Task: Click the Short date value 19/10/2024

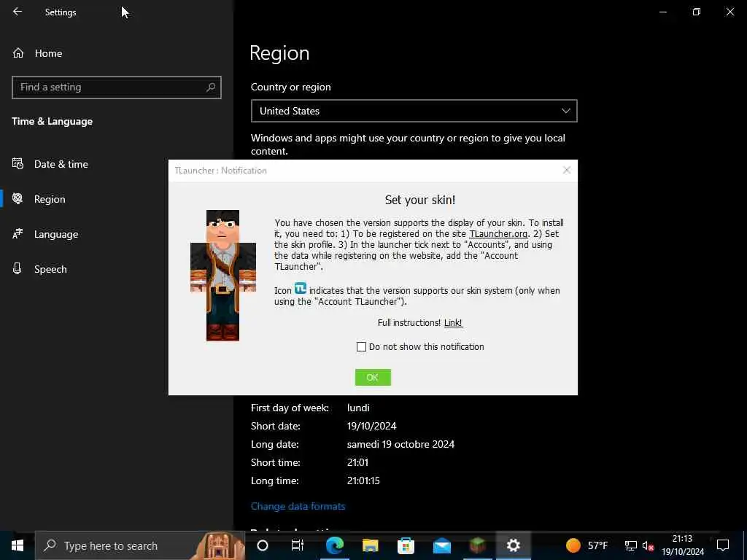Action: [x=371, y=426]
